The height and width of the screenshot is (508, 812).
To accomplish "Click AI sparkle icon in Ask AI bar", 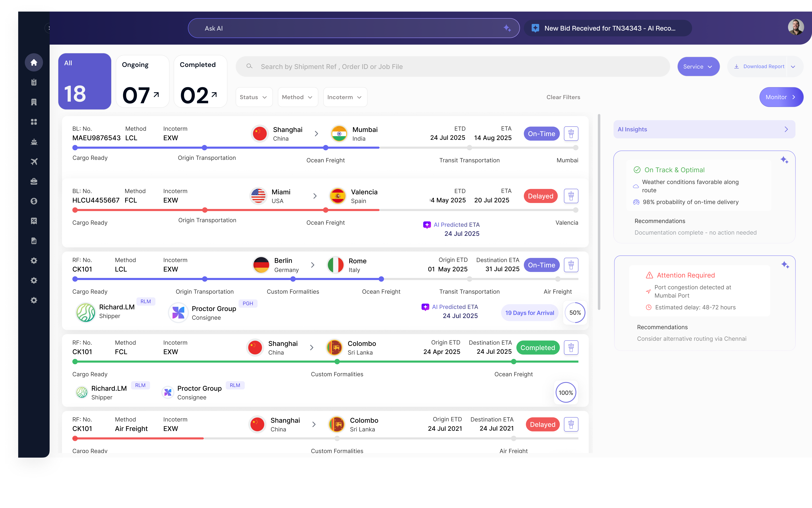I will click(507, 28).
